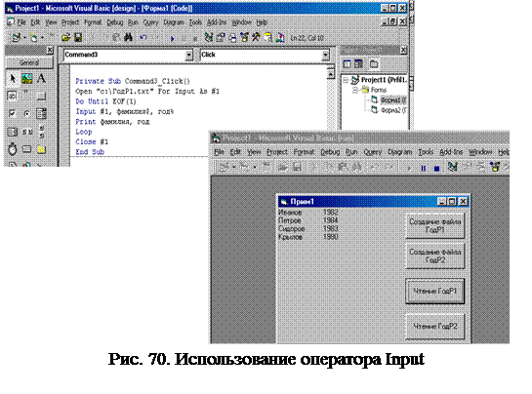Close the toolbox panel
Image resolution: width=532 pixels, height=394 pixels.
(50, 50)
